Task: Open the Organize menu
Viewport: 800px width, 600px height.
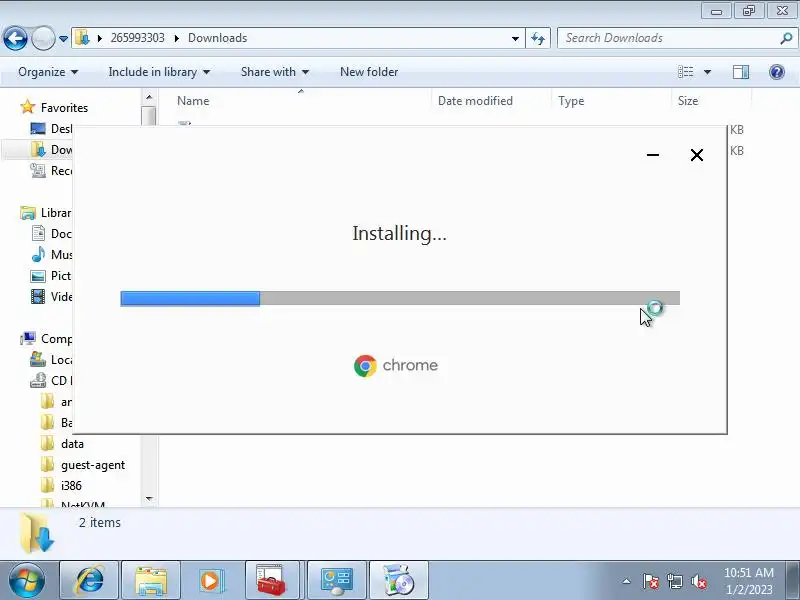Action: (48, 72)
